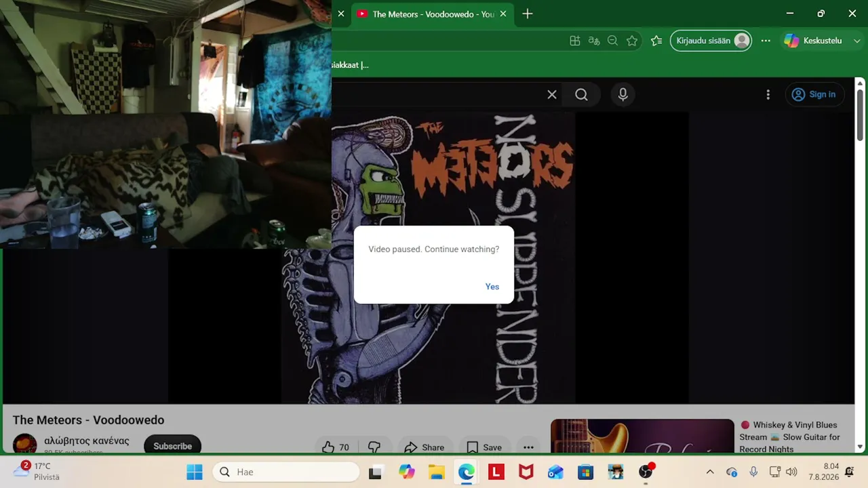Viewport: 868px width, 488px height.
Task: Click the cloud sync tray icon
Action: (x=732, y=472)
